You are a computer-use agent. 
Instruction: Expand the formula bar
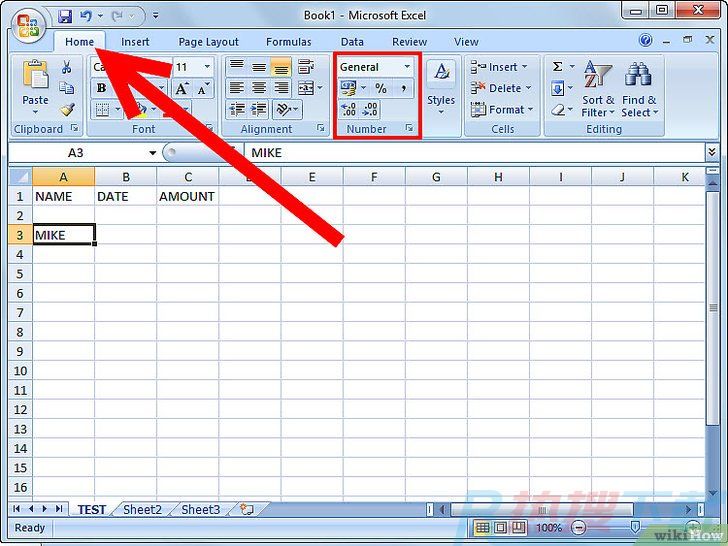pos(712,152)
